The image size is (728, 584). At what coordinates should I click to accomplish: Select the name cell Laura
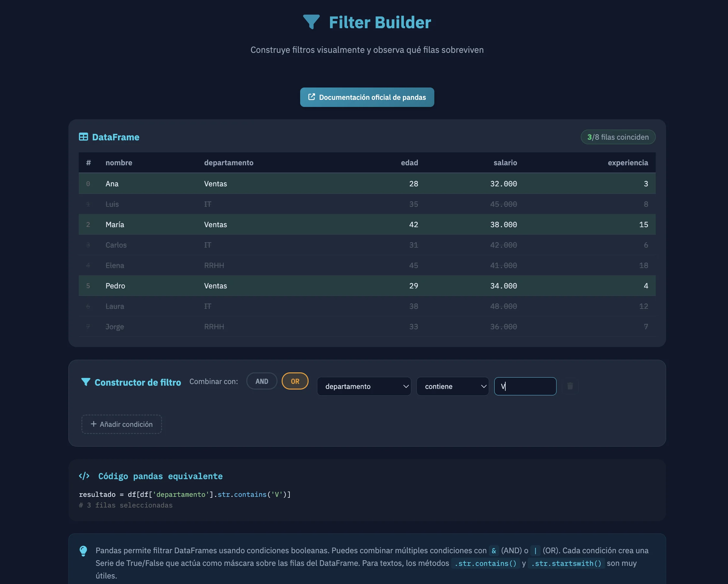115,306
